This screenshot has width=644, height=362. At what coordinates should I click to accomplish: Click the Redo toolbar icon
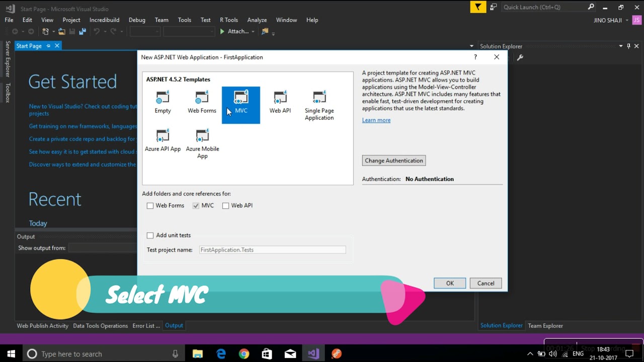pyautogui.click(x=113, y=32)
